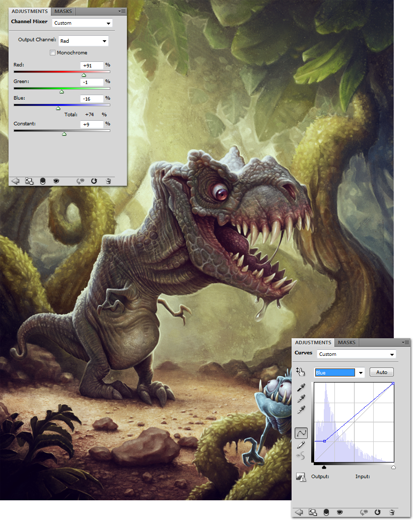Click the Constant slider handle
Image resolution: width=420 pixels, height=528 pixels.
point(64,134)
